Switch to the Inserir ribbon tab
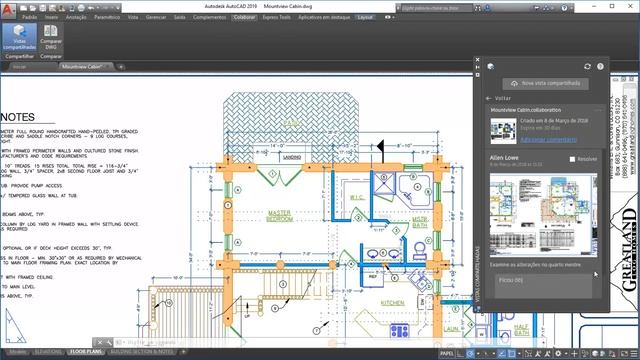640x360 pixels. [x=51, y=17]
